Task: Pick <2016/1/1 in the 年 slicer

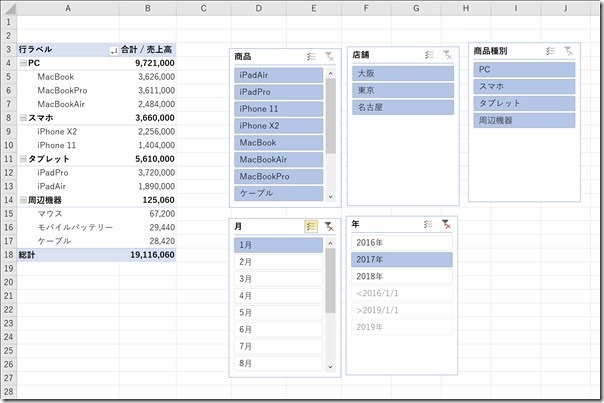Action: coord(402,293)
